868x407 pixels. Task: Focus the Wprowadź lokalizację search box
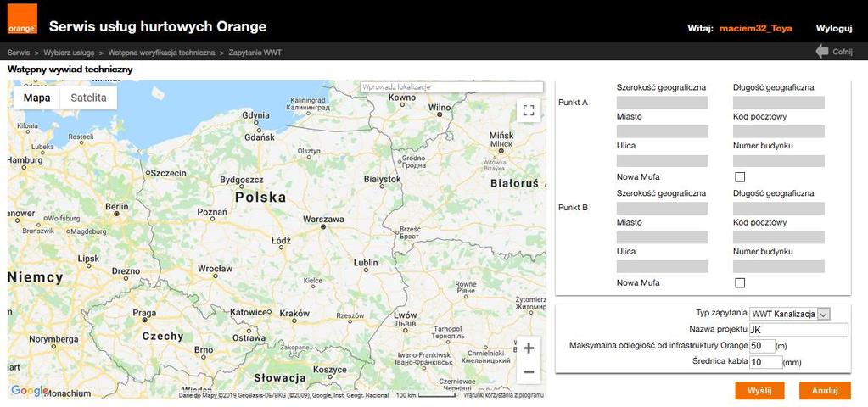(x=451, y=86)
